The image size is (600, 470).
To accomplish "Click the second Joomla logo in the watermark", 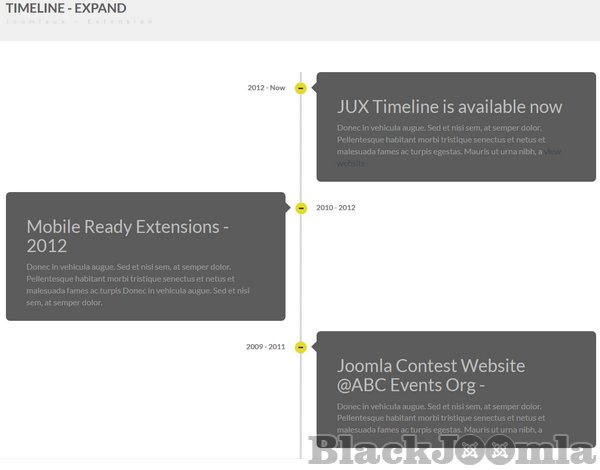I will (503, 449).
